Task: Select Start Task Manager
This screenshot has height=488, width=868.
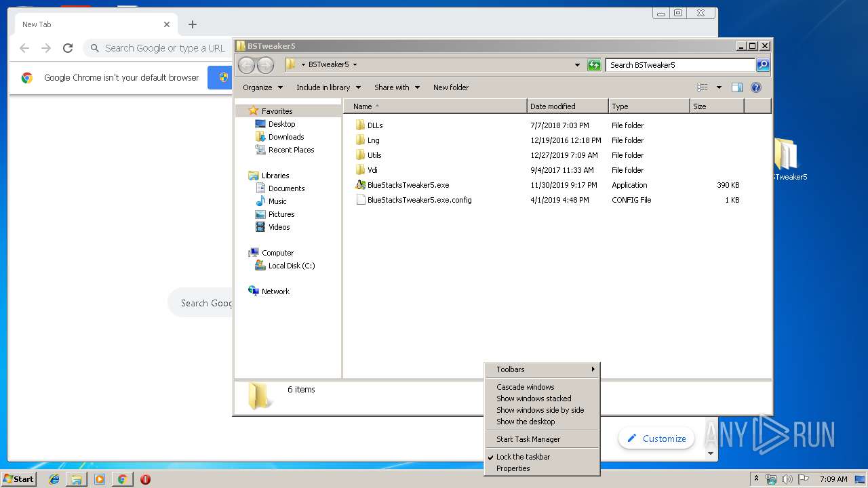Action: (542, 439)
